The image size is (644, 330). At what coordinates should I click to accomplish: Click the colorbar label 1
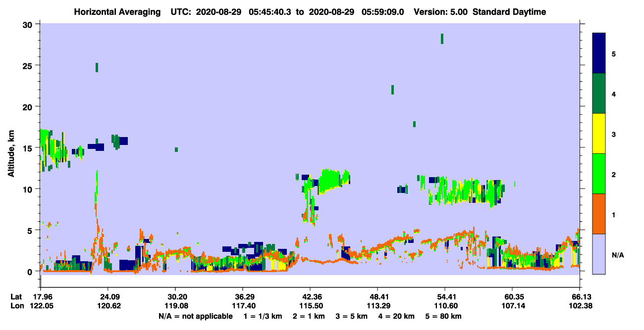click(613, 214)
